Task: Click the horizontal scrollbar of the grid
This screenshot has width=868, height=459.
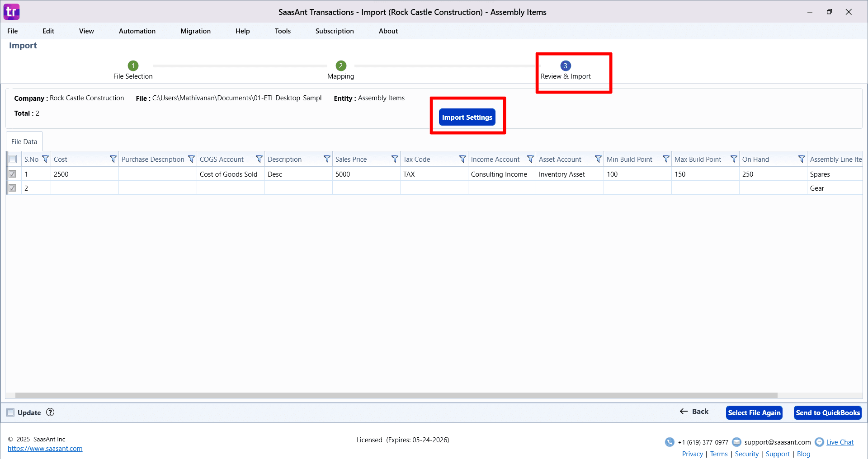Action: pyautogui.click(x=396, y=395)
